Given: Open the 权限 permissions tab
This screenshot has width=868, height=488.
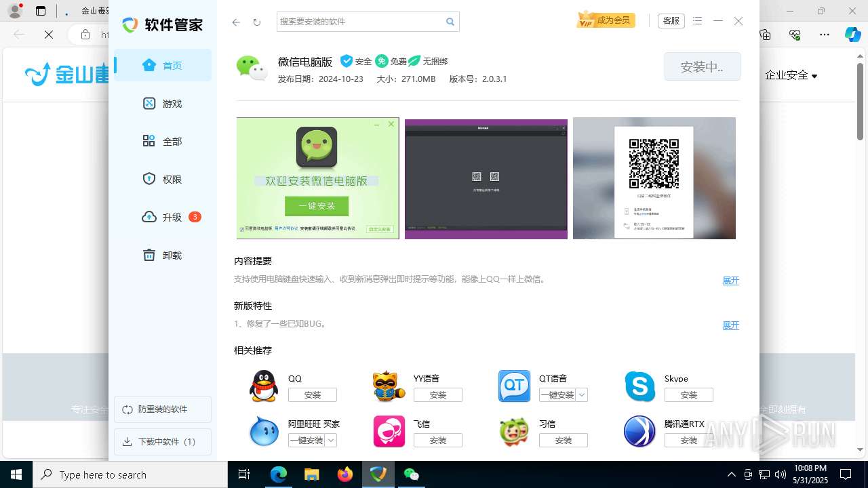Looking at the screenshot, I should click(x=163, y=180).
